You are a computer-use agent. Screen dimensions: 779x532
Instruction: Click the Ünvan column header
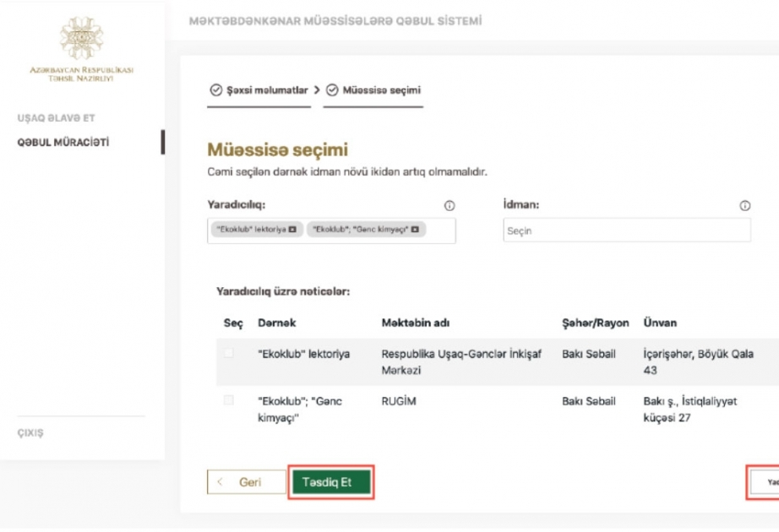point(660,323)
